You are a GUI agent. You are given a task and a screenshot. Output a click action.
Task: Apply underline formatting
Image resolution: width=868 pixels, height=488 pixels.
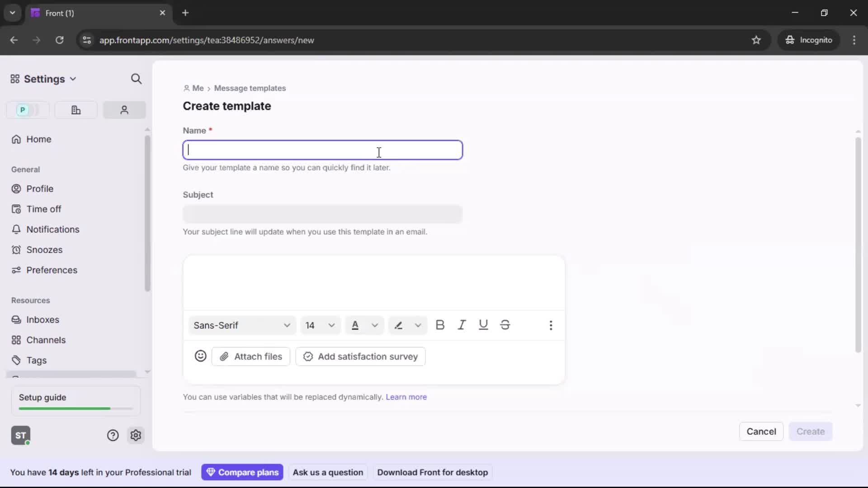(x=484, y=325)
